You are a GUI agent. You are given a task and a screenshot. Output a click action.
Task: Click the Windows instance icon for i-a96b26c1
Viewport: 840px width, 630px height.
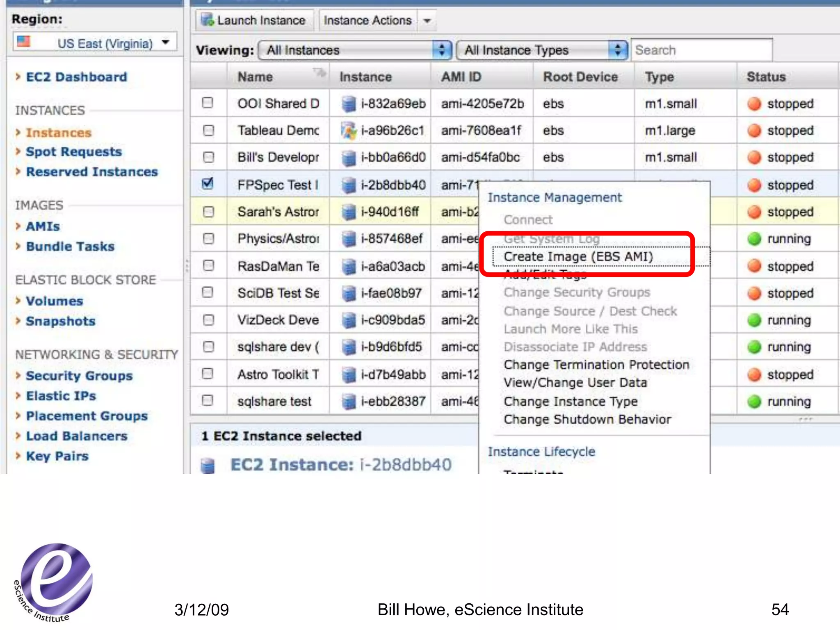click(x=349, y=131)
